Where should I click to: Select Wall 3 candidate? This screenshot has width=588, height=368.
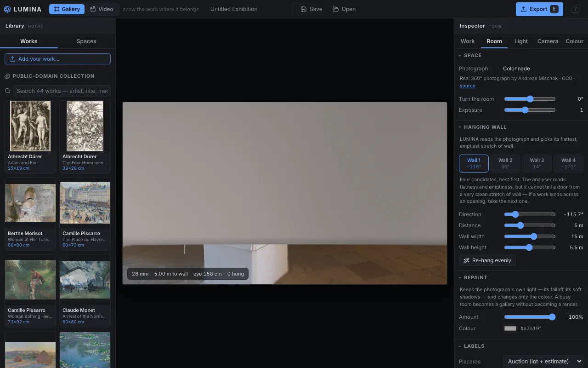click(537, 163)
